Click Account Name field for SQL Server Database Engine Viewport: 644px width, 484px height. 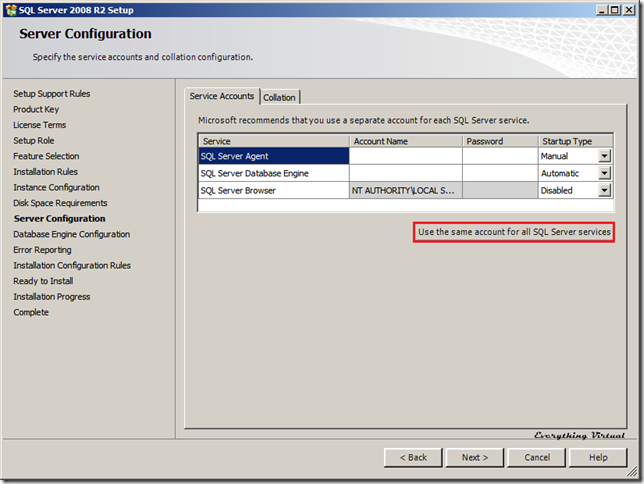(x=406, y=173)
